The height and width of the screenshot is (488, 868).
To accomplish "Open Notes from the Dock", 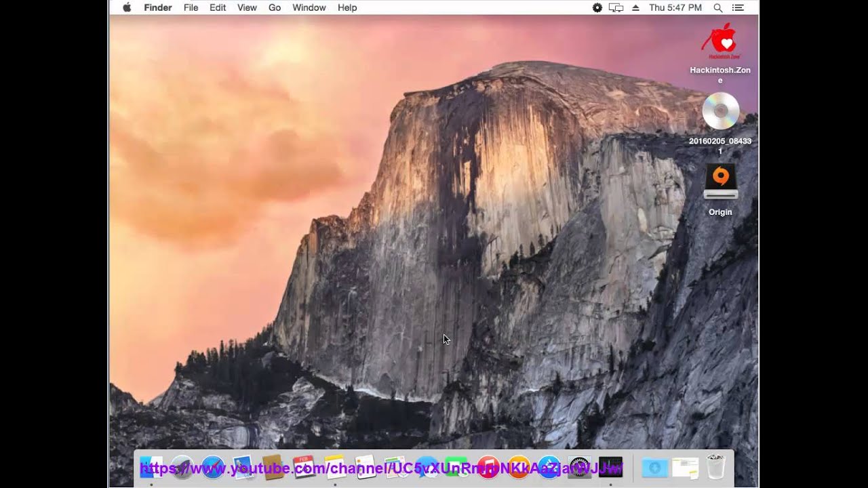I will (334, 467).
